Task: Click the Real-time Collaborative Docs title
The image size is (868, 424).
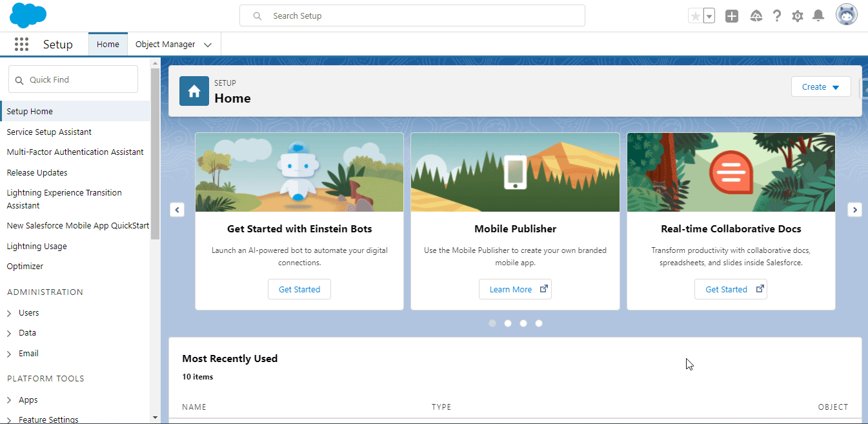Action: click(x=731, y=229)
